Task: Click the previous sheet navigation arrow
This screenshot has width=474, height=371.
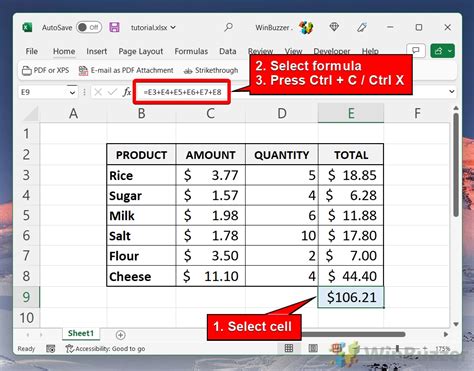Action: click(28, 334)
